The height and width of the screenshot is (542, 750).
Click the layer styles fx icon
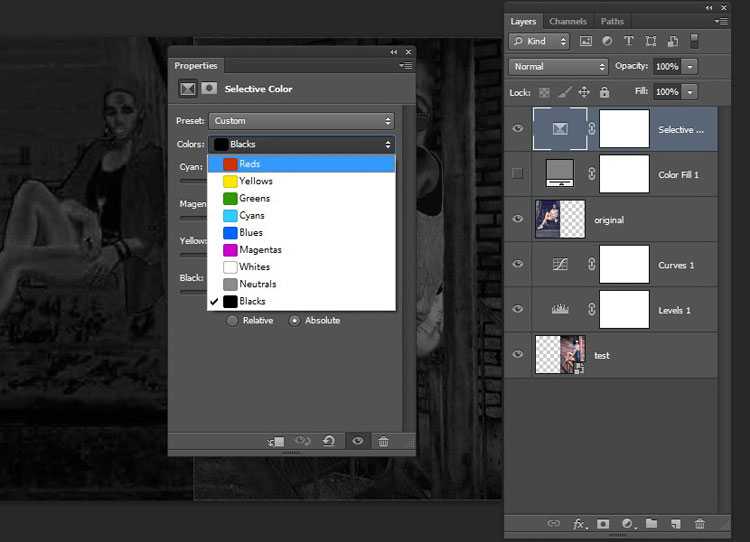579,523
